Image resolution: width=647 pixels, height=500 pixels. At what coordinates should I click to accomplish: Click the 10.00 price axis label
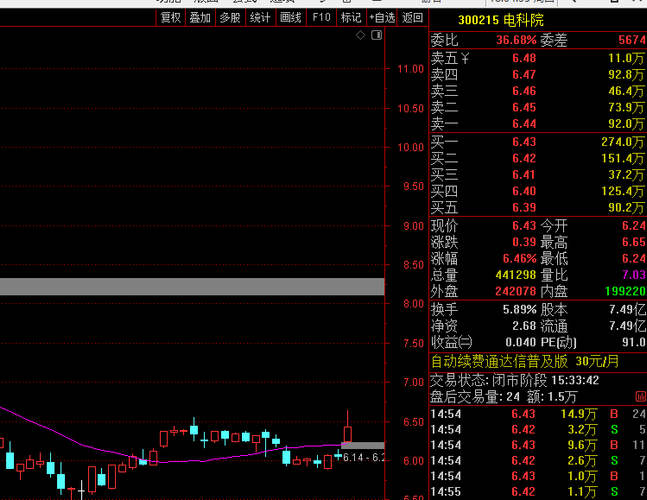tap(410, 147)
